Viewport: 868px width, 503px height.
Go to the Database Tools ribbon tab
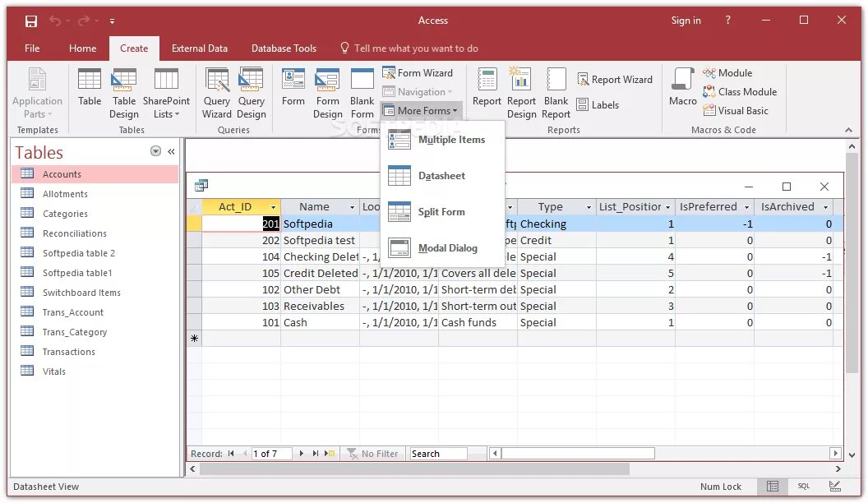pos(284,48)
